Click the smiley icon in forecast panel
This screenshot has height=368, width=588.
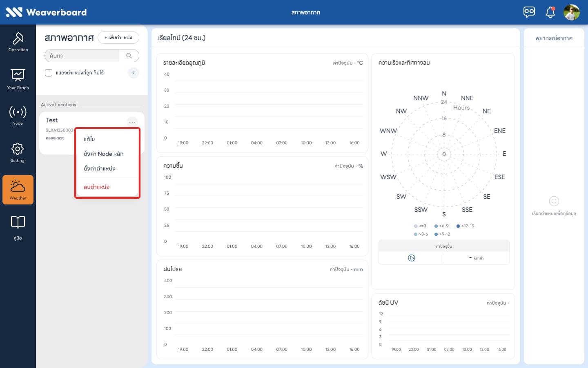coord(554,201)
